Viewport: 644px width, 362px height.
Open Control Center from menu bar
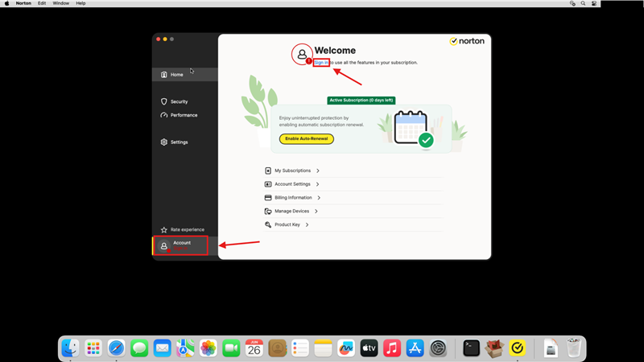click(594, 3)
